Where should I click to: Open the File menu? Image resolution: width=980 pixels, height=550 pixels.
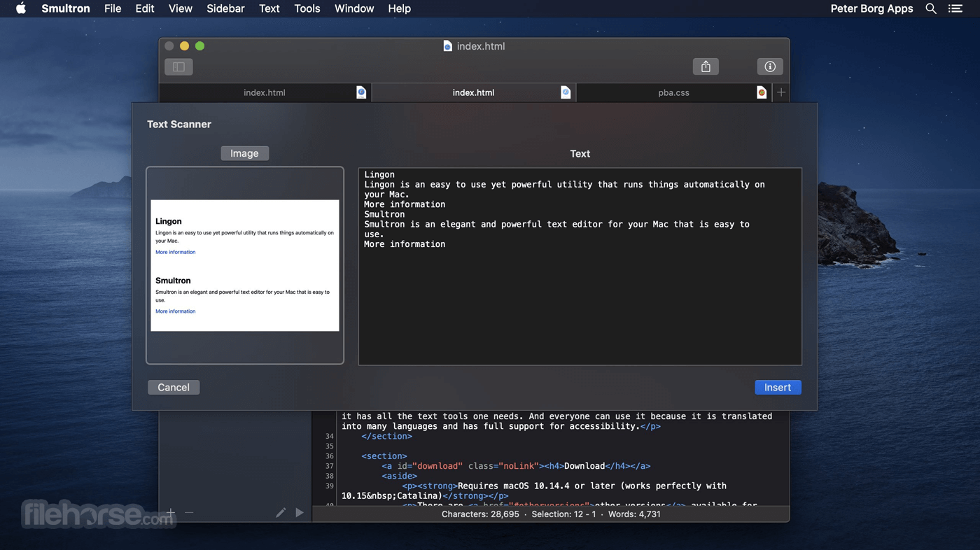click(x=113, y=8)
